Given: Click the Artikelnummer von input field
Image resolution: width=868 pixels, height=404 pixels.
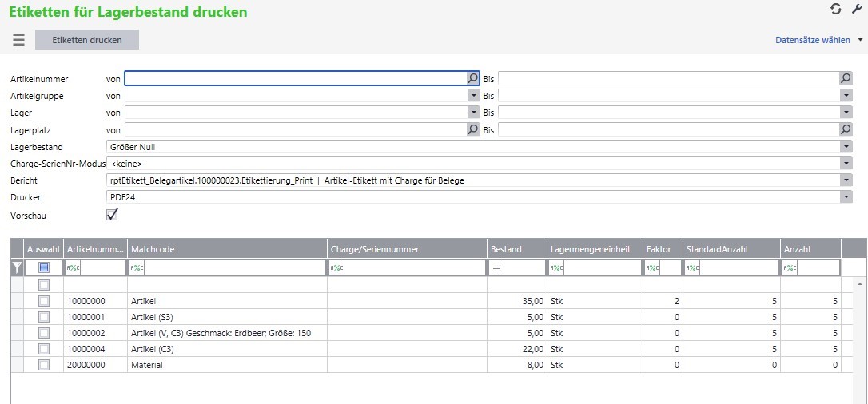Looking at the screenshot, I should coord(296,78).
